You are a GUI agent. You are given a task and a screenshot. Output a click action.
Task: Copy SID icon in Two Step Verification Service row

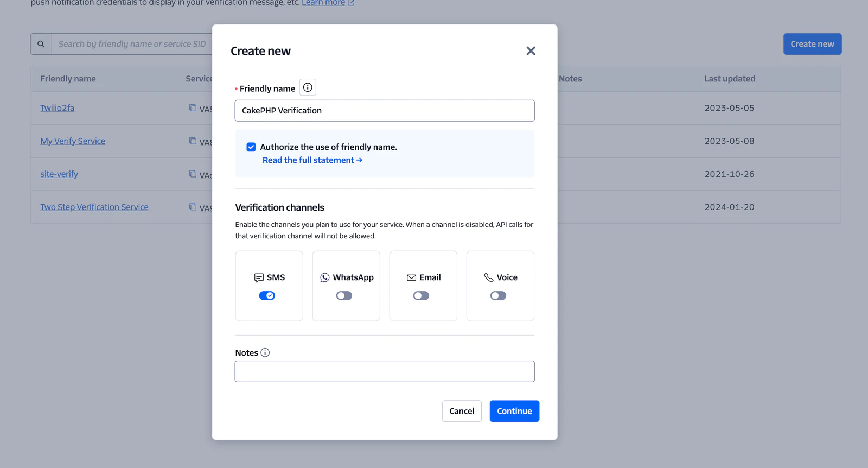click(193, 207)
